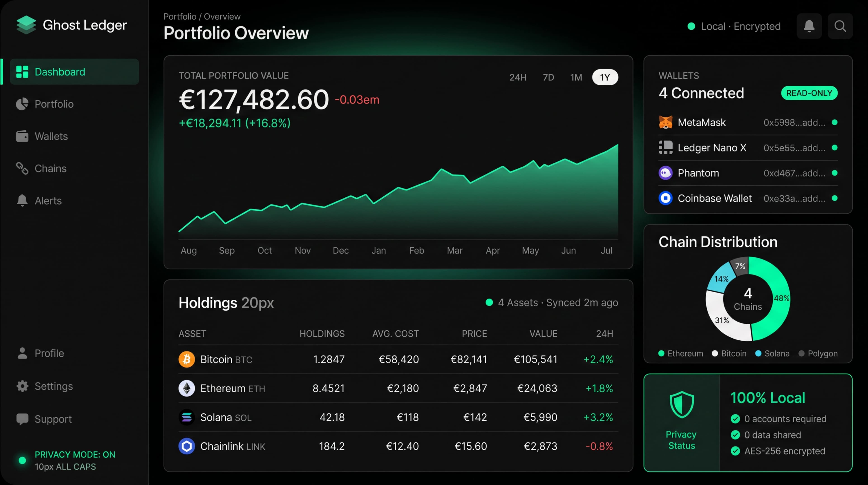Click the green status dot next to Phantom wallet
Screen dimensions: 868x485
click(835, 173)
